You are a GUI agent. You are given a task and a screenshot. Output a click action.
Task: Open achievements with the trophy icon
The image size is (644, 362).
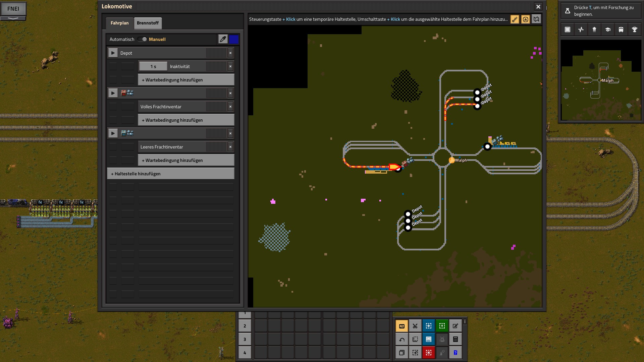(x=634, y=29)
